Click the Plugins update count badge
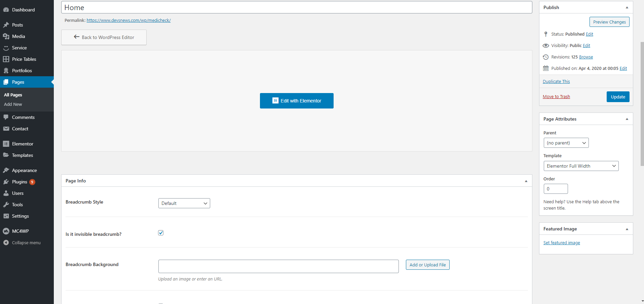 (x=32, y=182)
